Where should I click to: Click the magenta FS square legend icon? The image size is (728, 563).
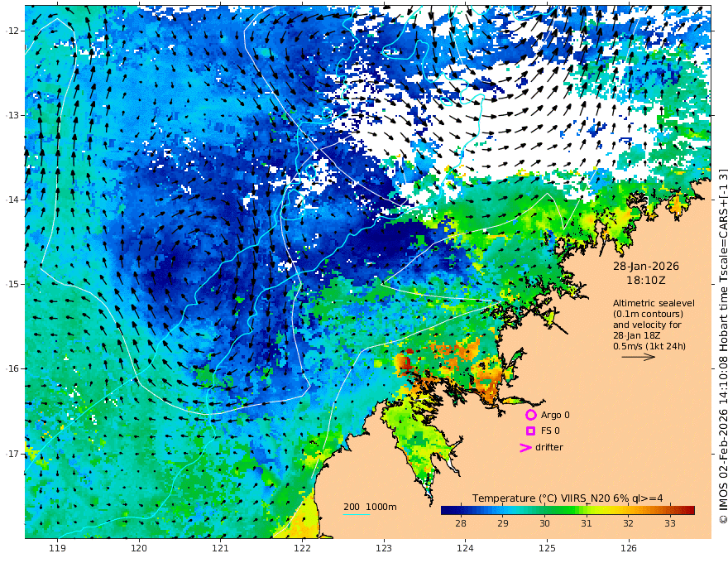pyautogui.click(x=530, y=431)
